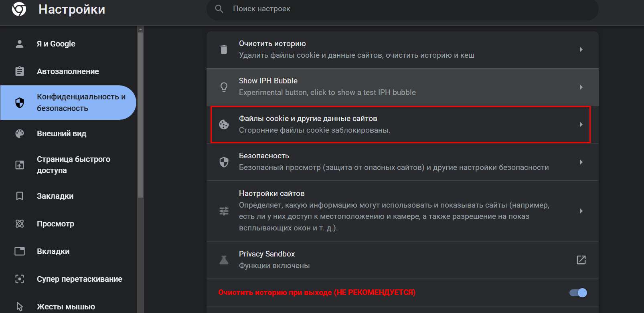Click the cursor icon for Жесты мышью
The width and height of the screenshot is (644, 313).
20,307
